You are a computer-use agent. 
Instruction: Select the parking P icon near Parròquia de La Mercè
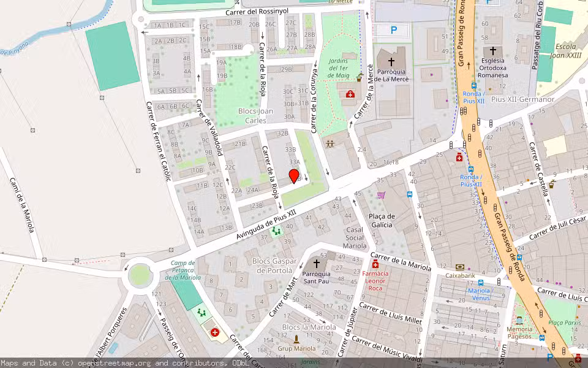(x=393, y=31)
